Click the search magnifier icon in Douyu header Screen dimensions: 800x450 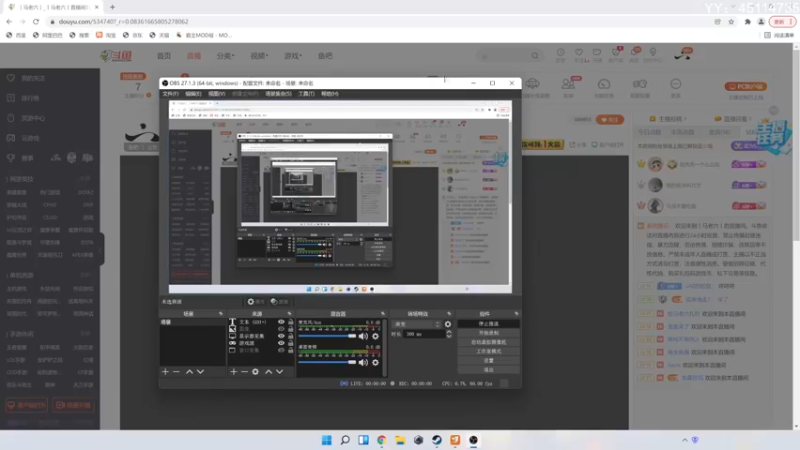pos(535,56)
